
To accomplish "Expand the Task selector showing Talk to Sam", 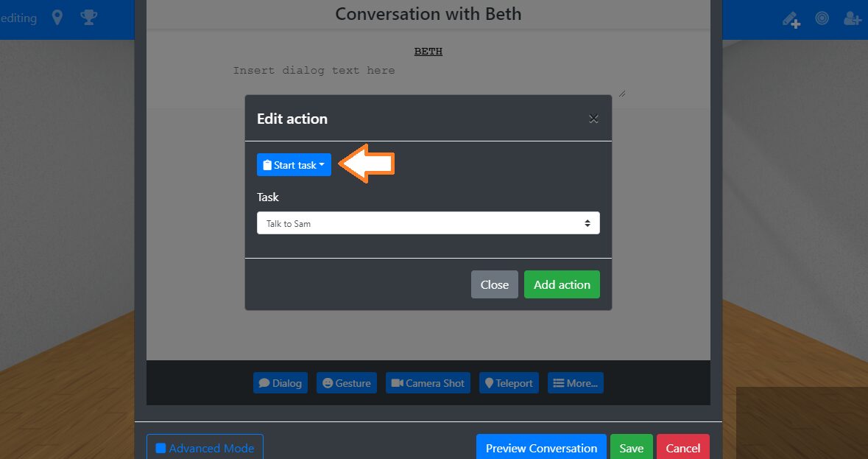I will [428, 223].
